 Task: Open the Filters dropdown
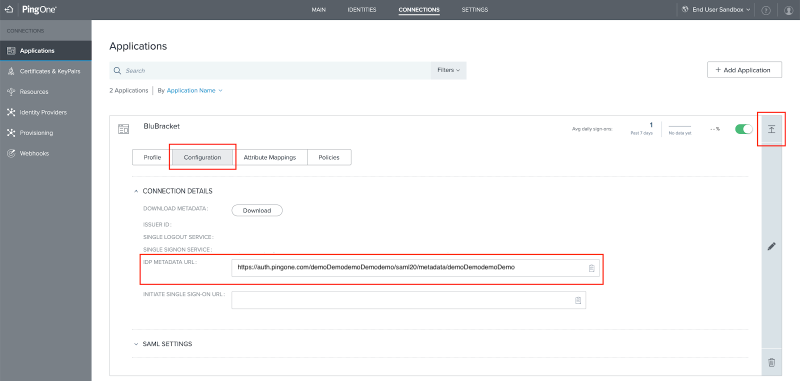pyautogui.click(x=448, y=70)
